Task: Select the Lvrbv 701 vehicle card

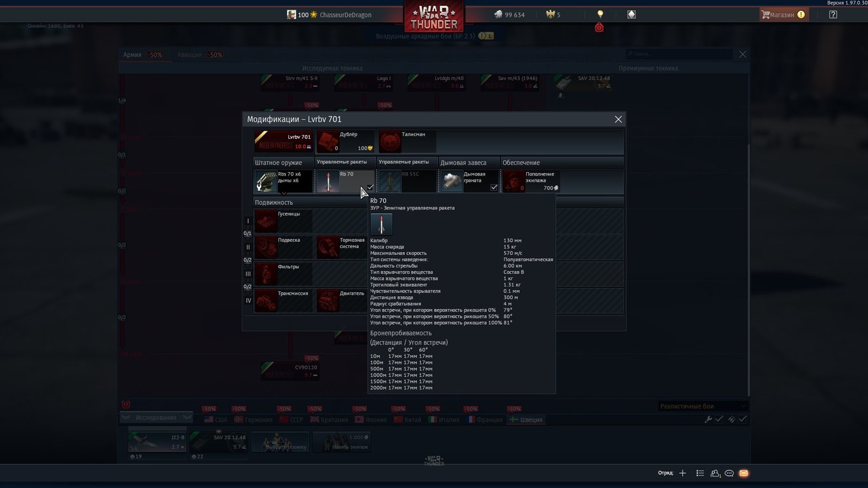Action: coord(283,142)
